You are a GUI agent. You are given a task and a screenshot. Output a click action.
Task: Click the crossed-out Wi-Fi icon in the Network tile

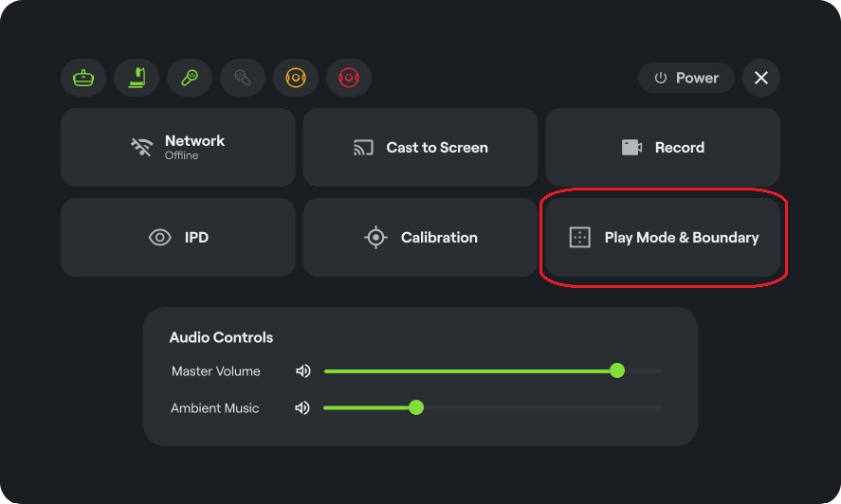141,147
